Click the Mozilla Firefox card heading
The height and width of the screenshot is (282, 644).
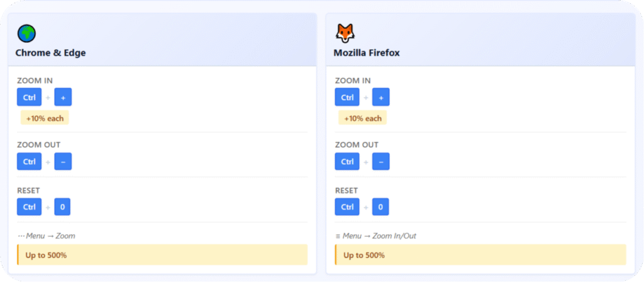(367, 53)
